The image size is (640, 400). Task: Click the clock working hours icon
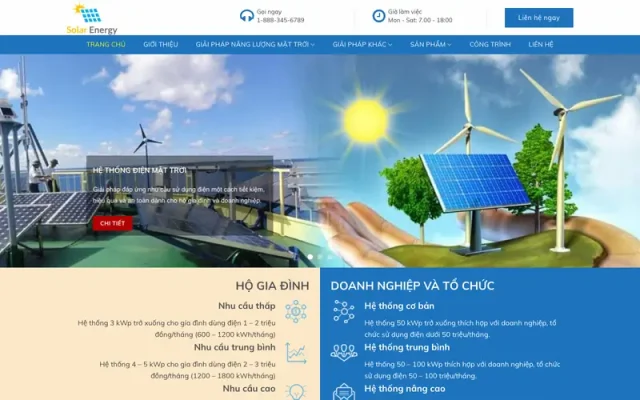(x=379, y=16)
